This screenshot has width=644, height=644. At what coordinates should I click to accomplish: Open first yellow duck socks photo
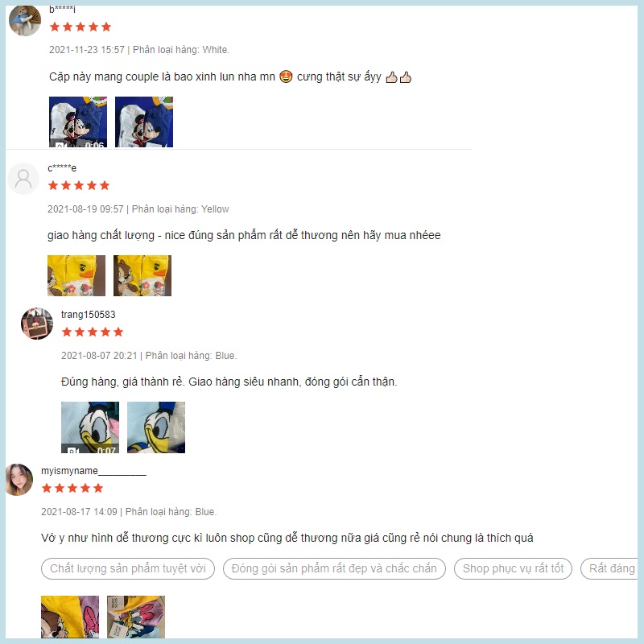(76, 275)
